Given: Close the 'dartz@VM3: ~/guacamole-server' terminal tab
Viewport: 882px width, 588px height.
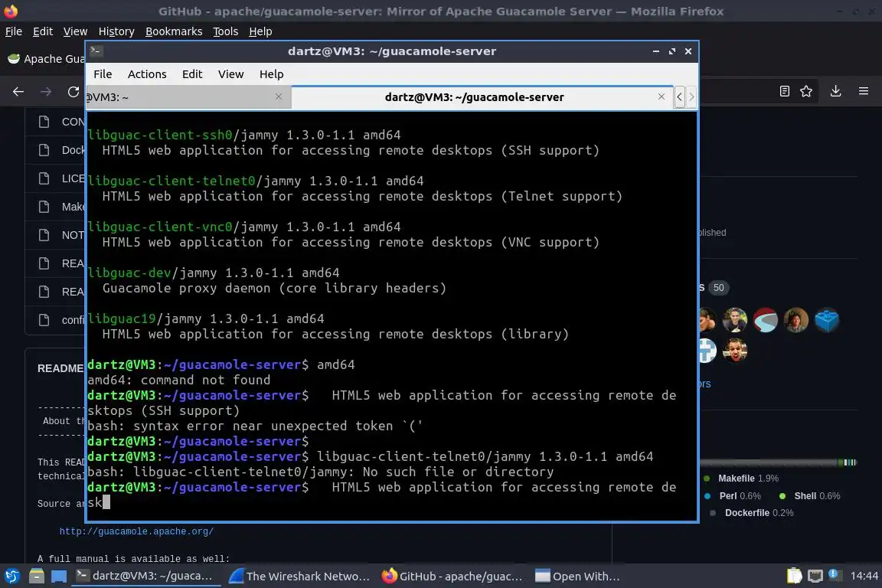Looking at the screenshot, I should (661, 96).
